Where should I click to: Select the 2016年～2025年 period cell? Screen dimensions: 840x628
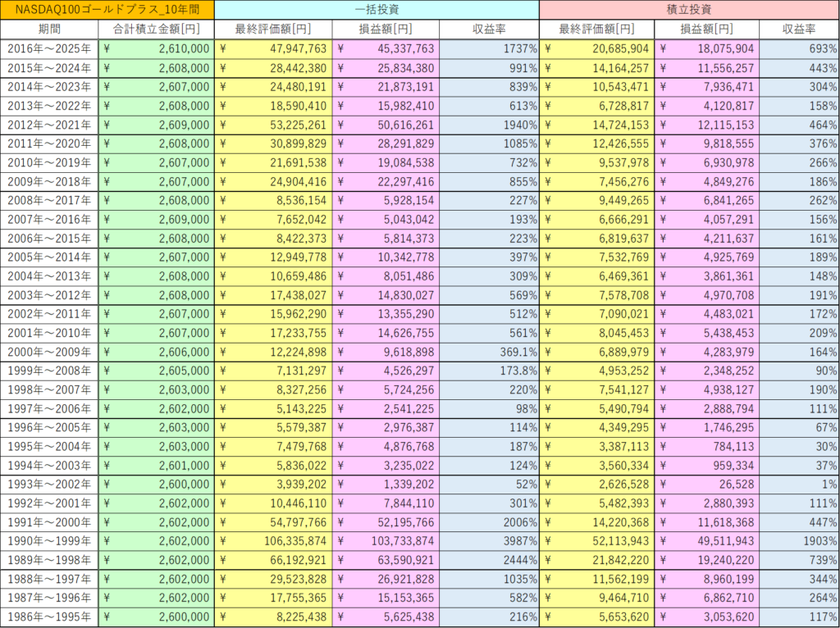point(49,49)
